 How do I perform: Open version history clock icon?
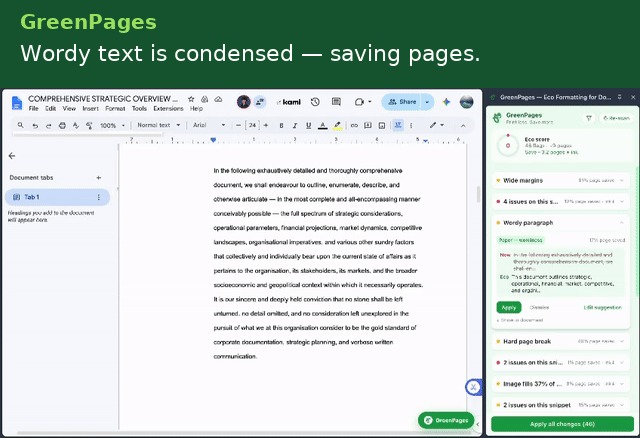315,102
